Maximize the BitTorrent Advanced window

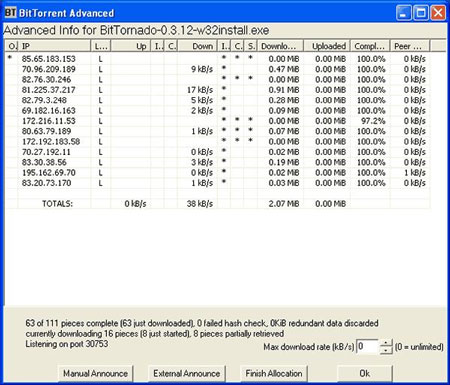(x=421, y=13)
